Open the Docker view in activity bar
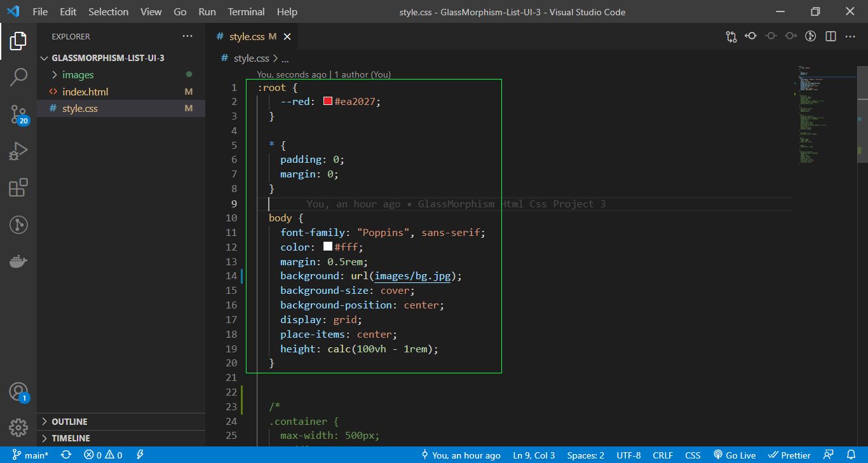 tap(18, 261)
